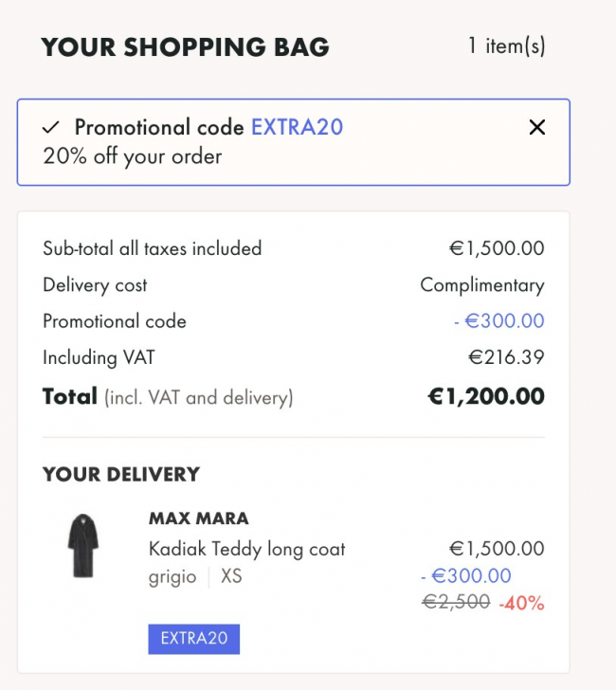Screen dimensions: 616x690
Task: Click the XS size label
Action: point(231,575)
